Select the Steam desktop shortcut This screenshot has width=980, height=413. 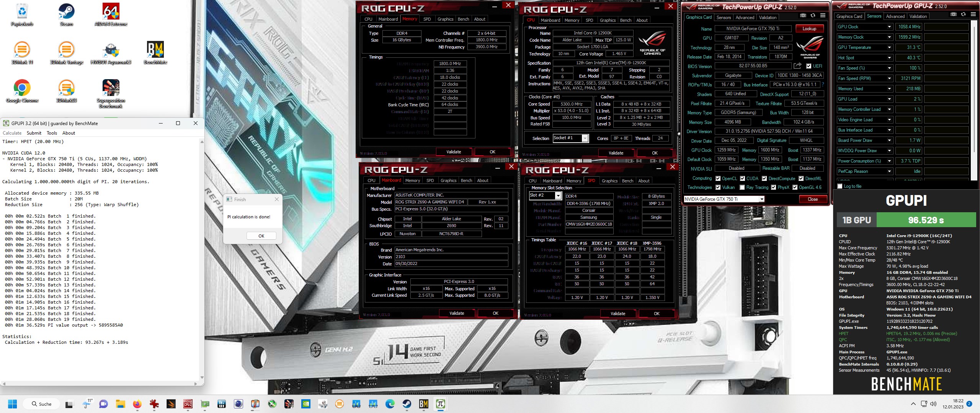pyautogui.click(x=66, y=15)
